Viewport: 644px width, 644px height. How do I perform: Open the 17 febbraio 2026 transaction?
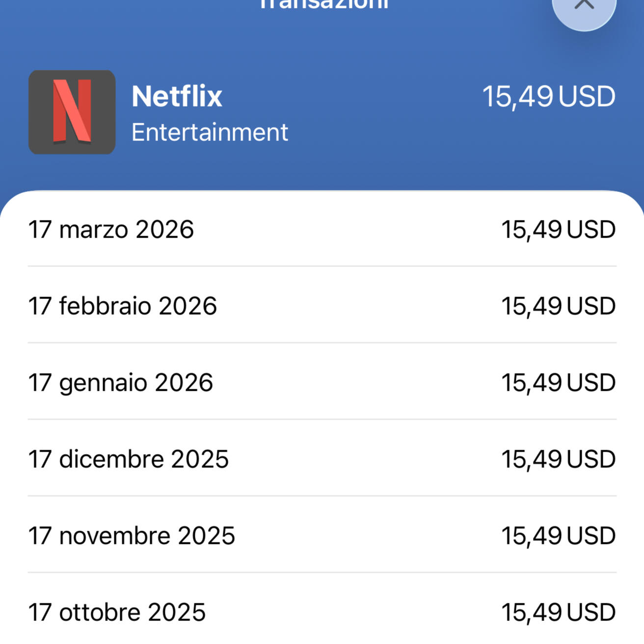tap(122, 306)
